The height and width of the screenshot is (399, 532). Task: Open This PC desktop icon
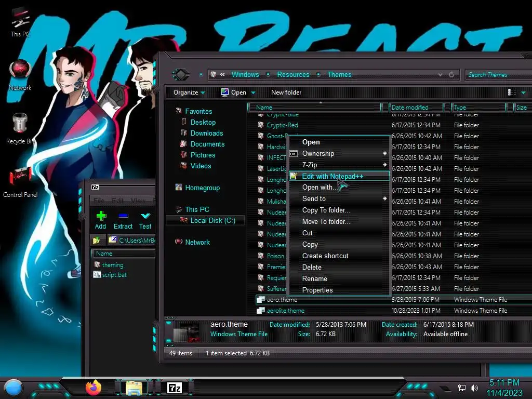(x=20, y=22)
